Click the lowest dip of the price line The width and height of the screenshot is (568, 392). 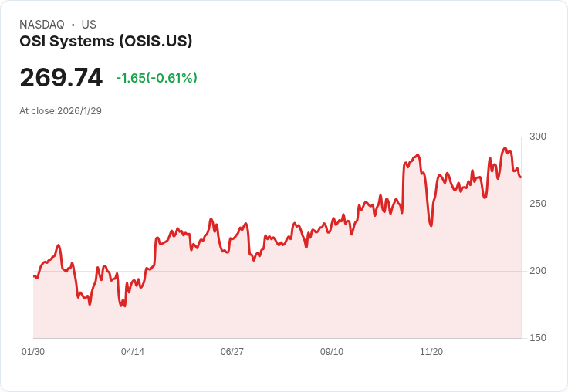[x=123, y=306]
